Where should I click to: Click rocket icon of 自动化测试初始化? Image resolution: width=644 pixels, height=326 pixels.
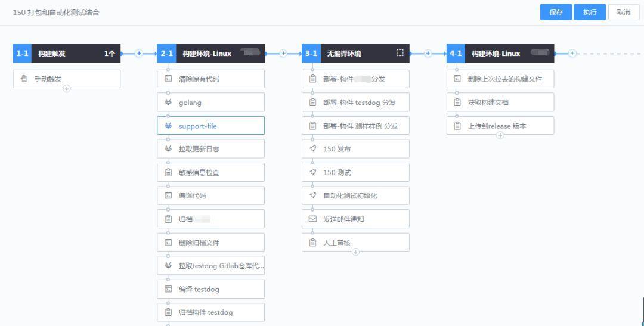[x=312, y=195]
